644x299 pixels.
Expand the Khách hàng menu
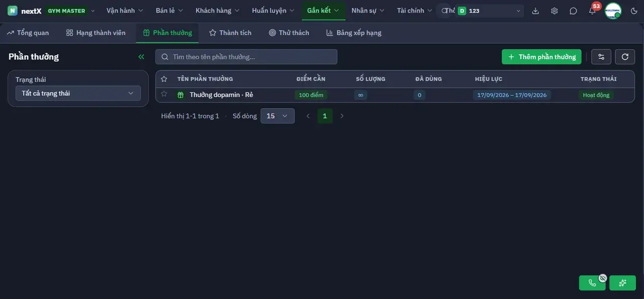click(217, 11)
